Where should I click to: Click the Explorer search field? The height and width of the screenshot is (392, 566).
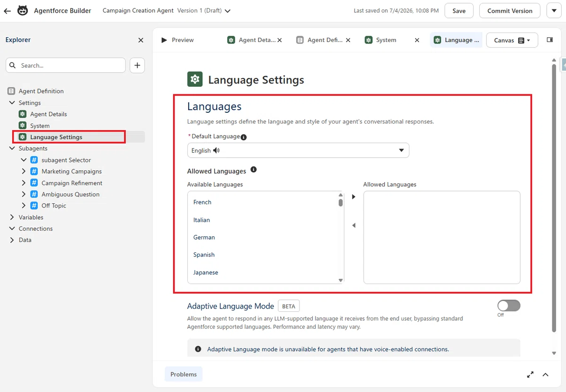pos(66,66)
